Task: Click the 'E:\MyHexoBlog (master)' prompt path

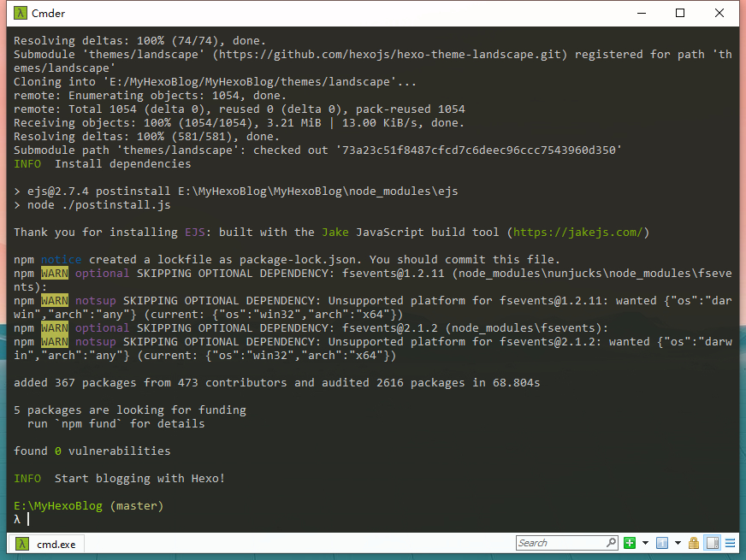Action: [x=88, y=506]
